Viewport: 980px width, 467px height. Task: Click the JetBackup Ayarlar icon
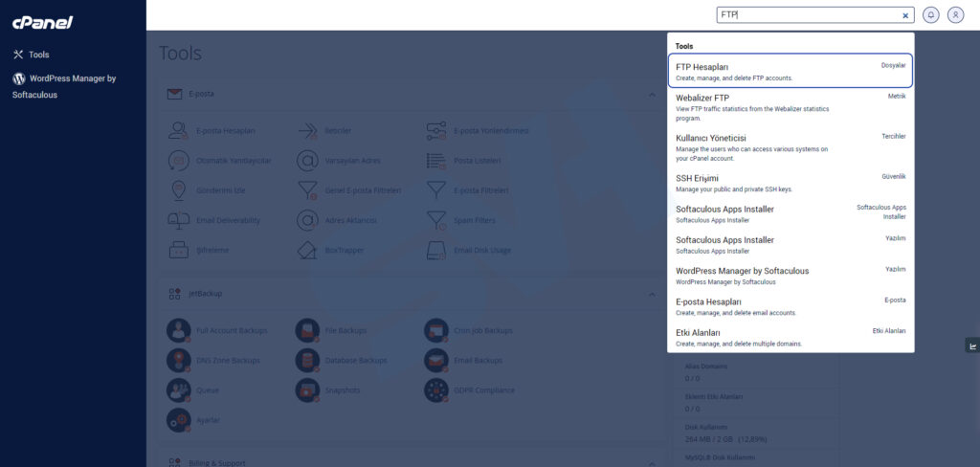[178, 420]
